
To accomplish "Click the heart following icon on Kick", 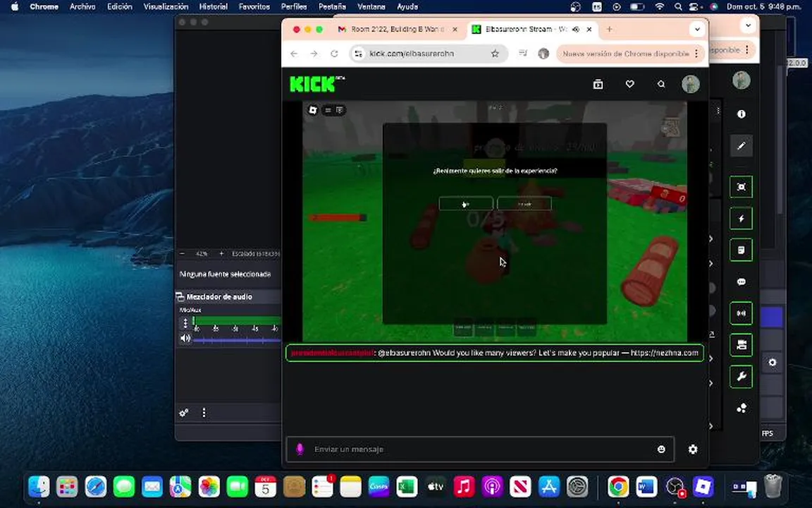I will [x=629, y=84].
